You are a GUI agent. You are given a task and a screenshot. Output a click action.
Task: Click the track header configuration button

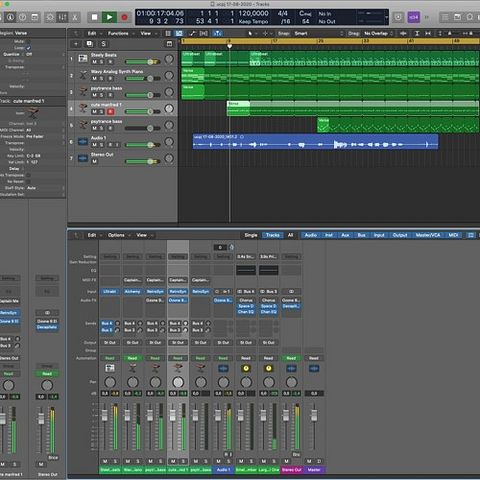[x=169, y=44]
